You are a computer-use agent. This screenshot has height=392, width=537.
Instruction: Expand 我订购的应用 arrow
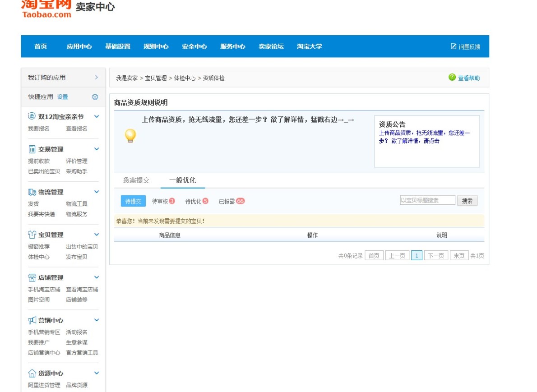point(96,78)
